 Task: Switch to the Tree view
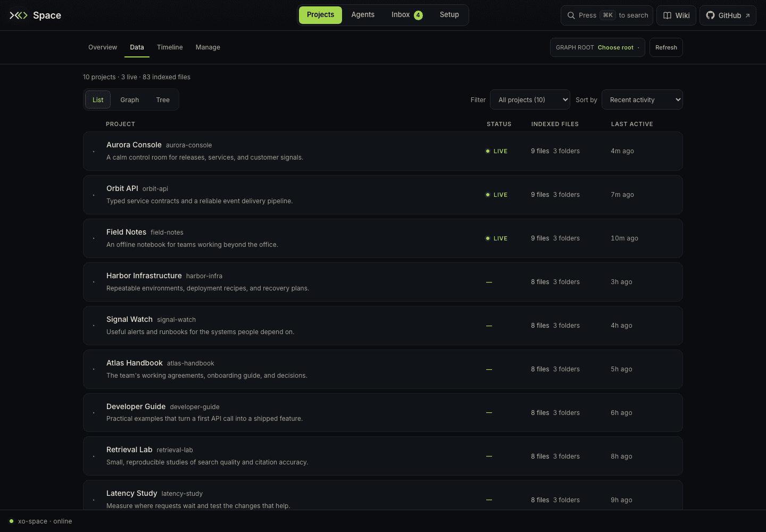pyautogui.click(x=163, y=100)
